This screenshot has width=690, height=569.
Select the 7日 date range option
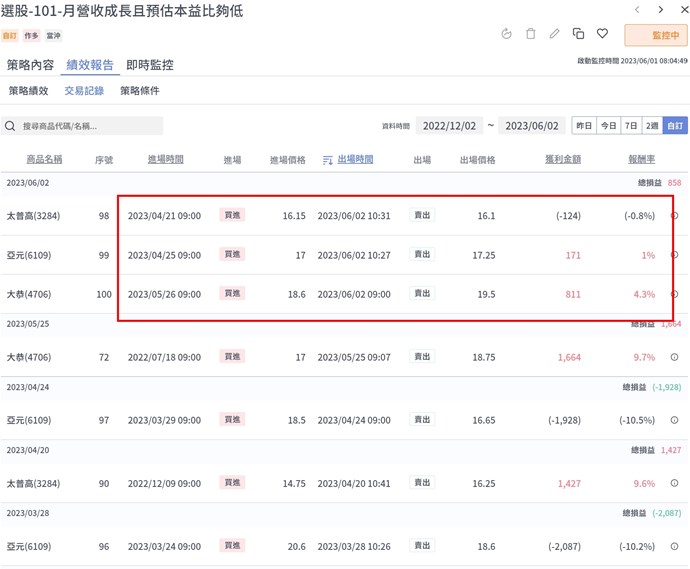[631, 126]
